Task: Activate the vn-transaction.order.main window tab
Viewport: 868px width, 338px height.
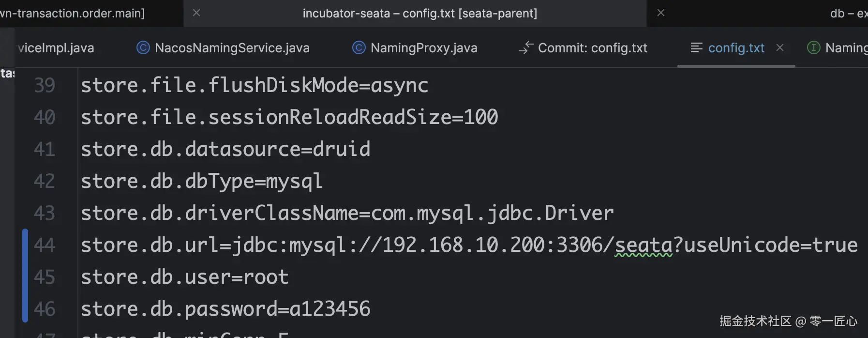Action: [73, 13]
